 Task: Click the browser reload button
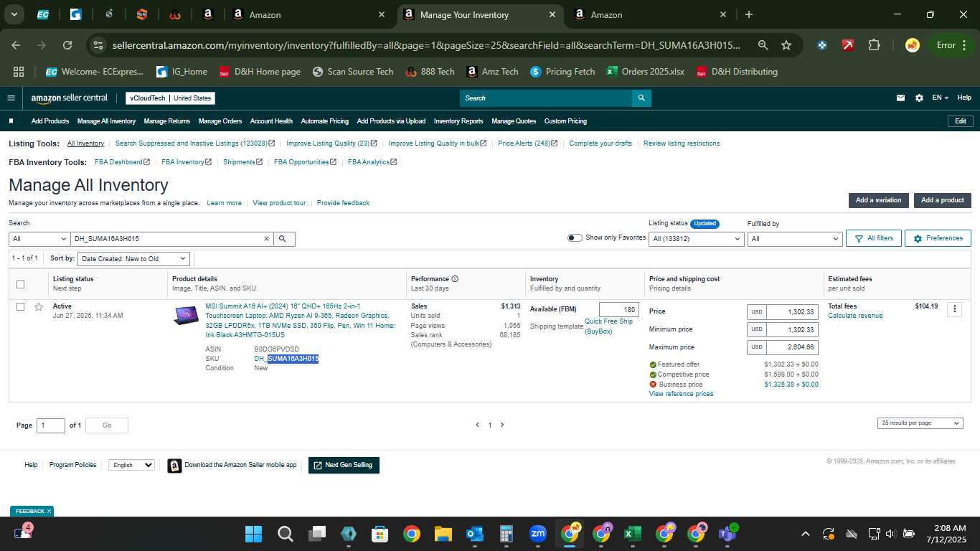67,45
